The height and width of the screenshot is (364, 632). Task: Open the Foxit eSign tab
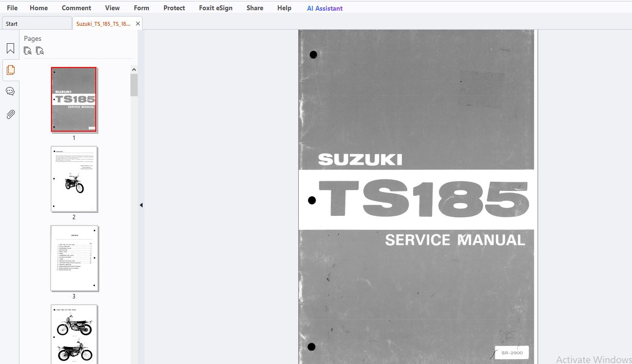tap(216, 8)
